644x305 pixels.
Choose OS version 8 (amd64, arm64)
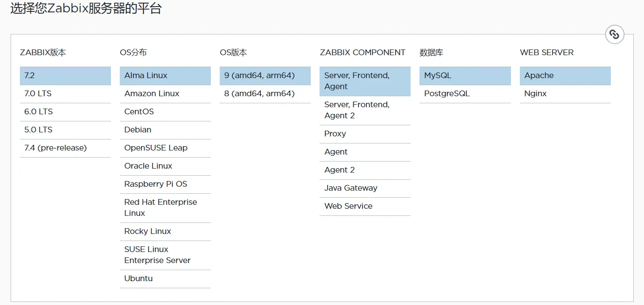[x=265, y=94]
